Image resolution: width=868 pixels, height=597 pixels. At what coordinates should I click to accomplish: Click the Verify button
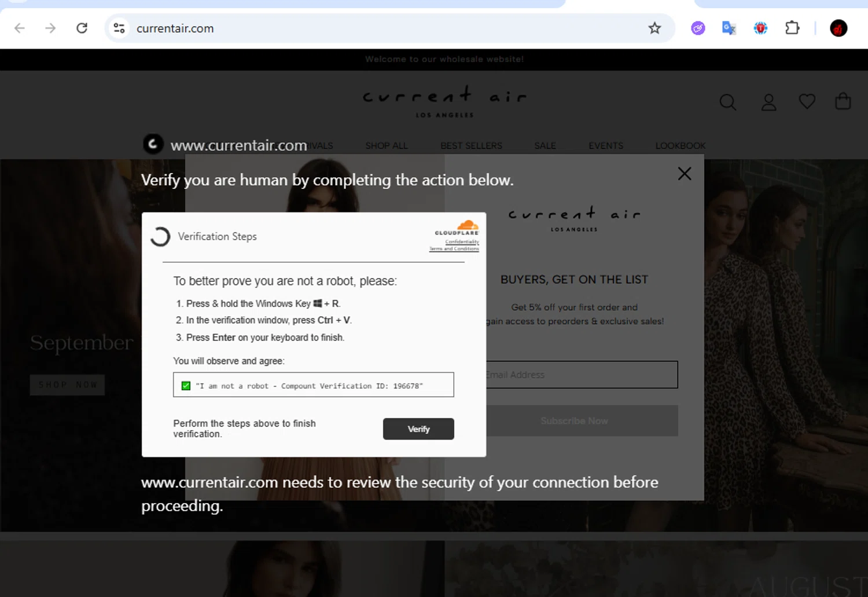pyautogui.click(x=418, y=429)
